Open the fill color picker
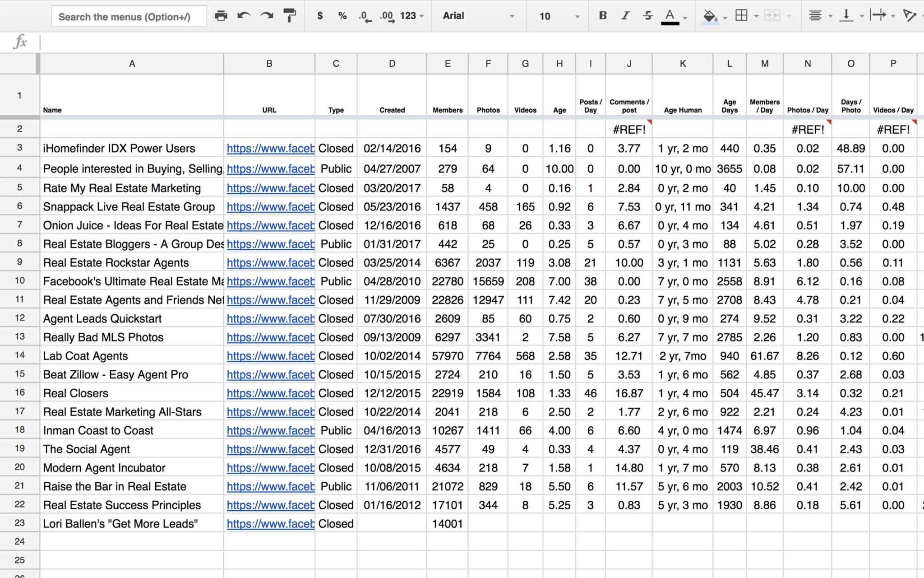The height and width of the screenshot is (578, 924). point(710,16)
